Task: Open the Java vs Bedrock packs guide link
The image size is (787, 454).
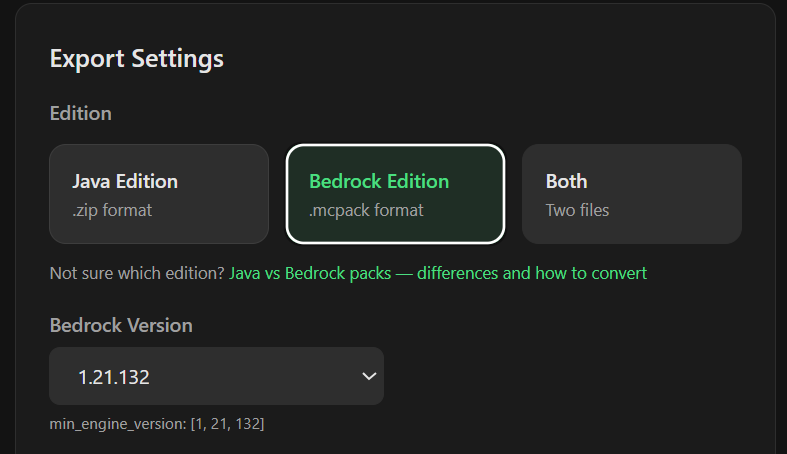Action: [x=438, y=273]
